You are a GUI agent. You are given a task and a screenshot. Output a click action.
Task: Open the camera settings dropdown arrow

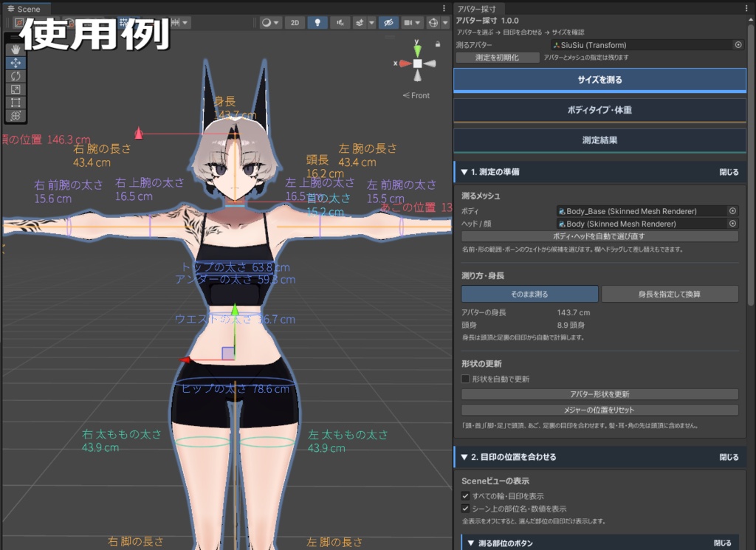point(418,23)
